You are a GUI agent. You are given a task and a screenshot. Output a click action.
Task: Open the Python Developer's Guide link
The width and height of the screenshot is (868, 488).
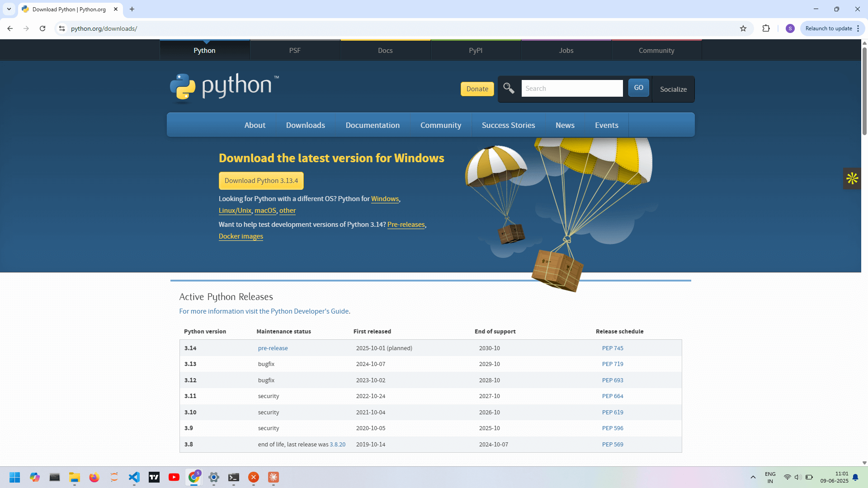(264, 311)
